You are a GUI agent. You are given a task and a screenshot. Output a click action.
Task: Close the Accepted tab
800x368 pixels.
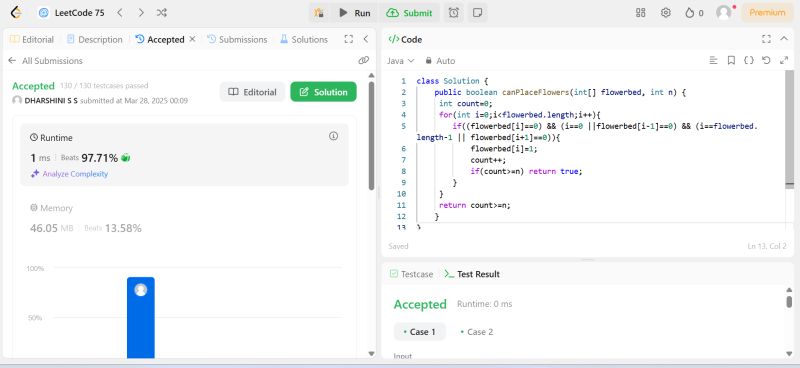pos(192,39)
